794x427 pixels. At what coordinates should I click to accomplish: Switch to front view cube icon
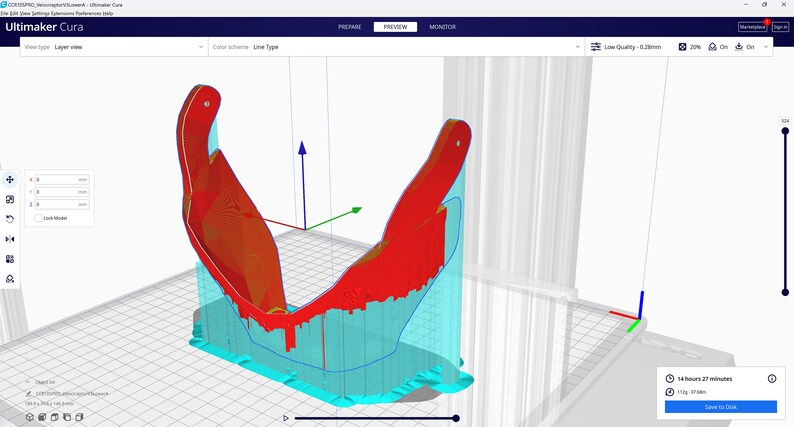click(42, 417)
